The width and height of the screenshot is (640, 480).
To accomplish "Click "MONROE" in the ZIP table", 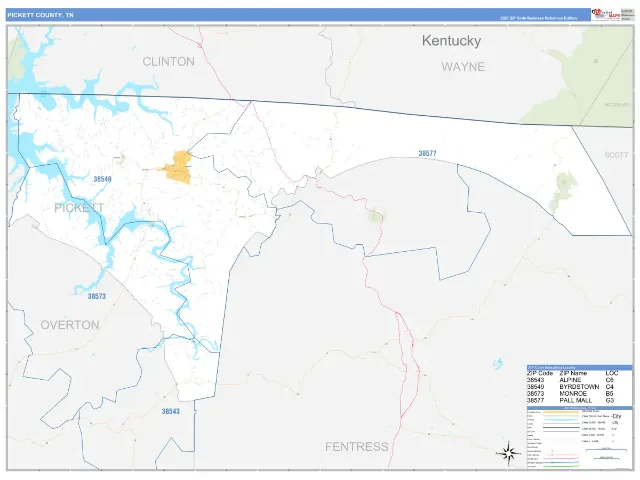I will pos(573,393).
